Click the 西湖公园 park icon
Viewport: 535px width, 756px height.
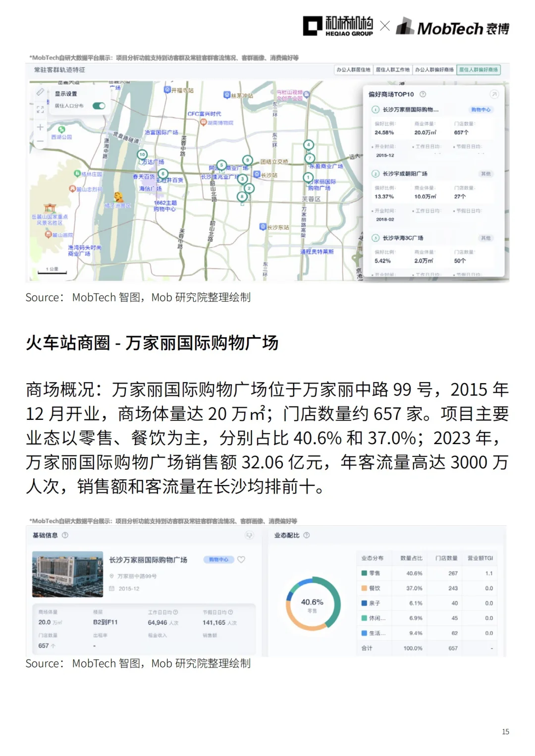[x=61, y=130]
